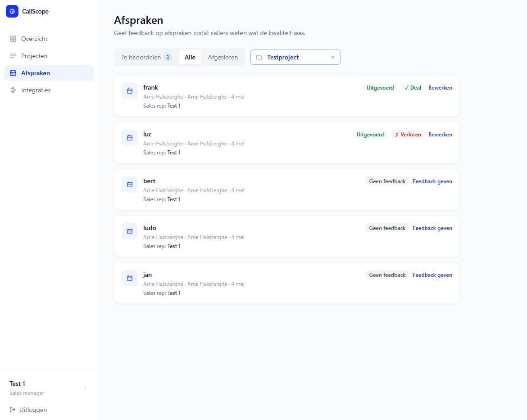Click Feedback geven for ludo
This screenshot has height=420, width=527.
(x=432, y=228)
